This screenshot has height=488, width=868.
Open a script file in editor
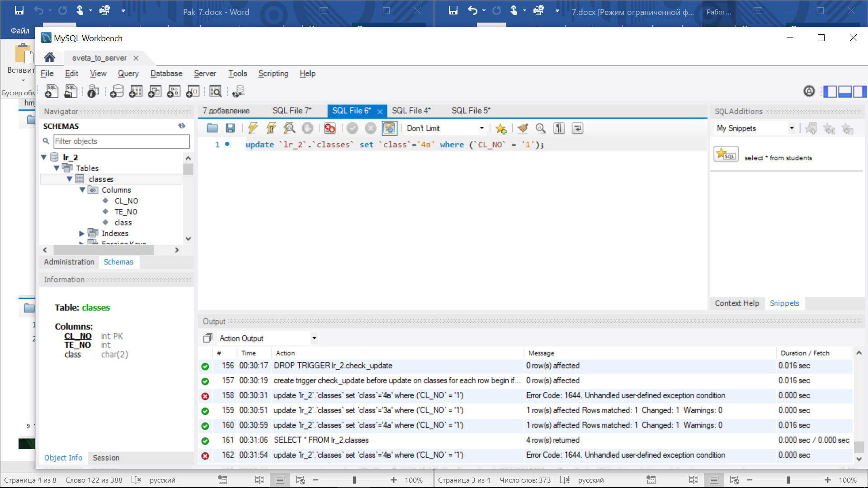[x=212, y=128]
